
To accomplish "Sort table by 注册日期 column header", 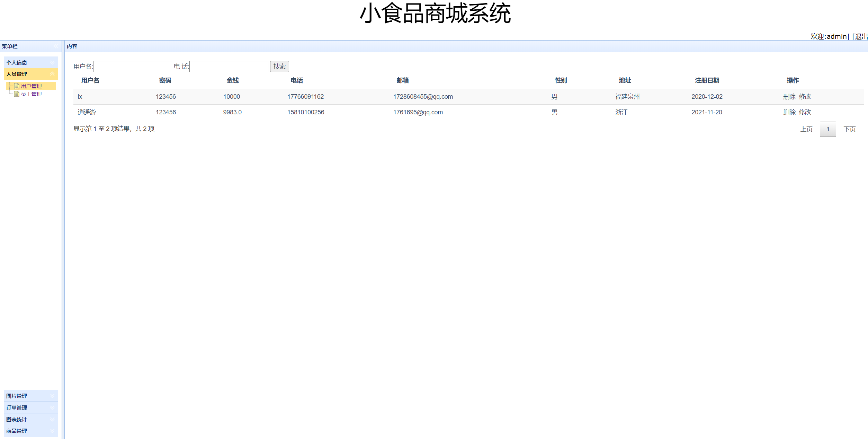I will (707, 80).
